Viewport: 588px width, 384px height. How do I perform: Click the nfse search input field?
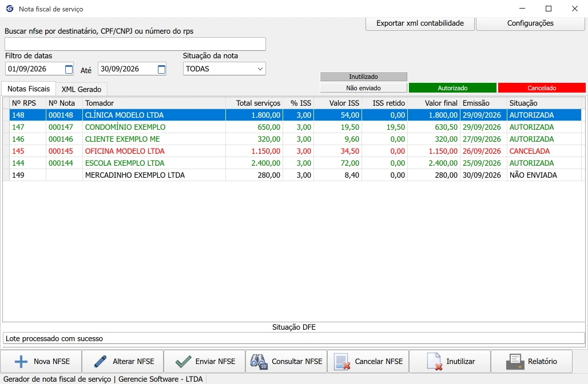click(x=135, y=44)
